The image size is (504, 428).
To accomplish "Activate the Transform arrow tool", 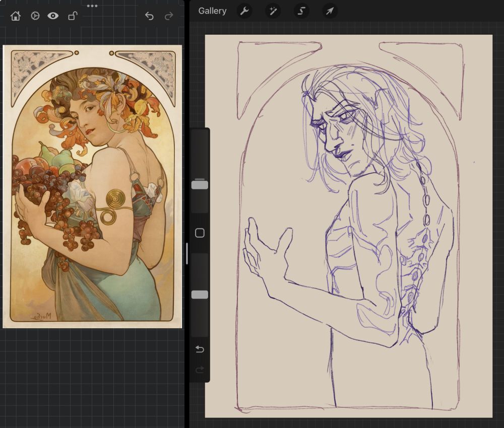I will tap(330, 11).
